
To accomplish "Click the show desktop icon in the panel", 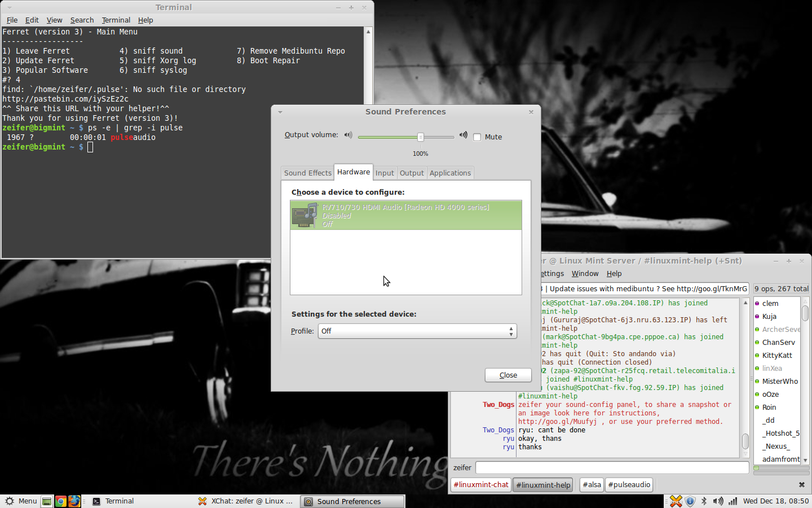I will tap(47, 501).
